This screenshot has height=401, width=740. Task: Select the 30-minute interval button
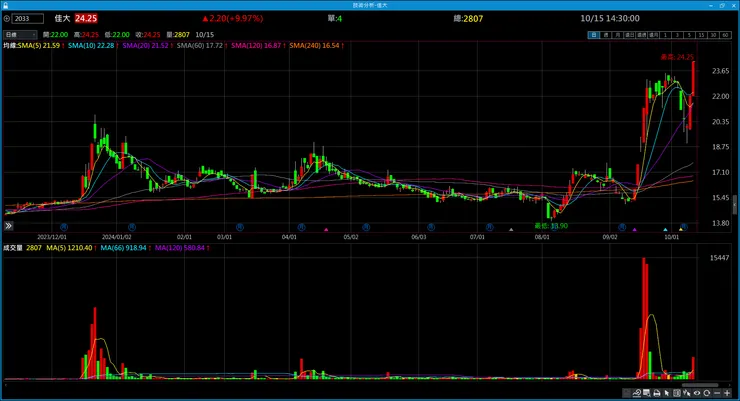click(714, 35)
